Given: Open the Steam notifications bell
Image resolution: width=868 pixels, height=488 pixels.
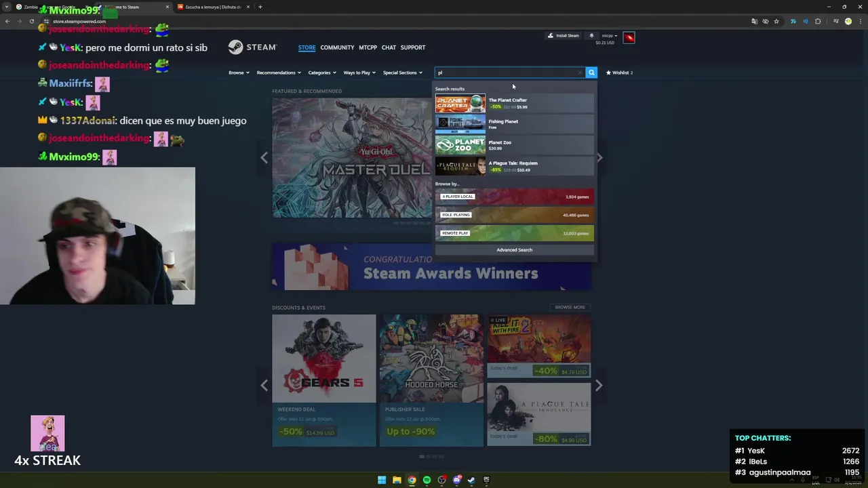Looking at the screenshot, I should tap(591, 35).
